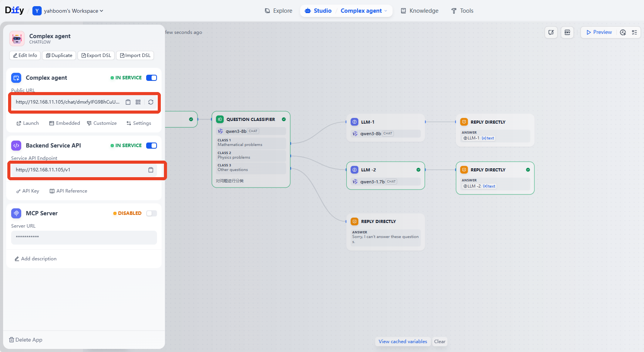Click the masked MCP Server URL field

[84, 237]
